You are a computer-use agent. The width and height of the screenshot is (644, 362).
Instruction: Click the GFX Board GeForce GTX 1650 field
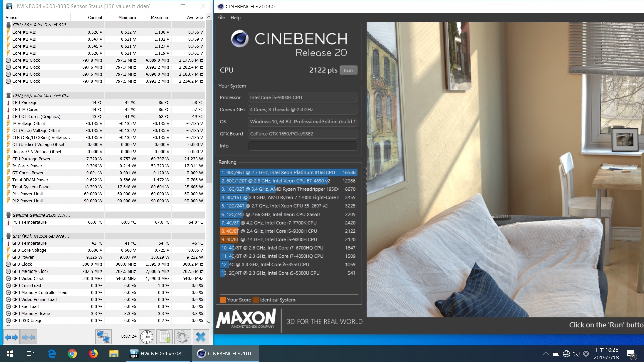302,134
